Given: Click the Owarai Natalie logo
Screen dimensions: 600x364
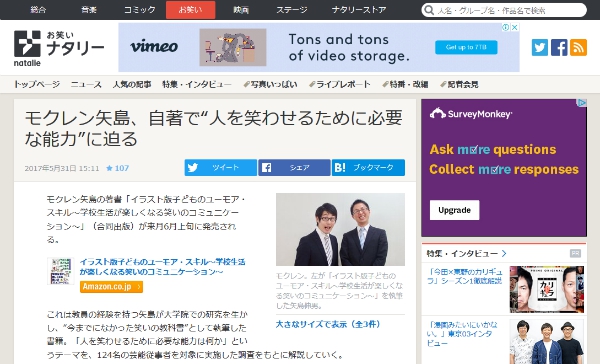Looking at the screenshot, I should pyautogui.click(x=59, y=48).
